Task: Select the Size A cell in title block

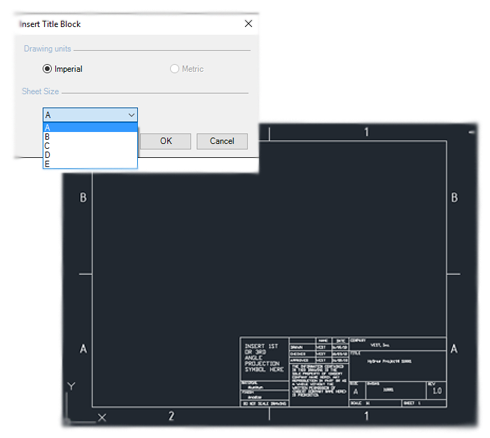Action: (x=357, y=390)
